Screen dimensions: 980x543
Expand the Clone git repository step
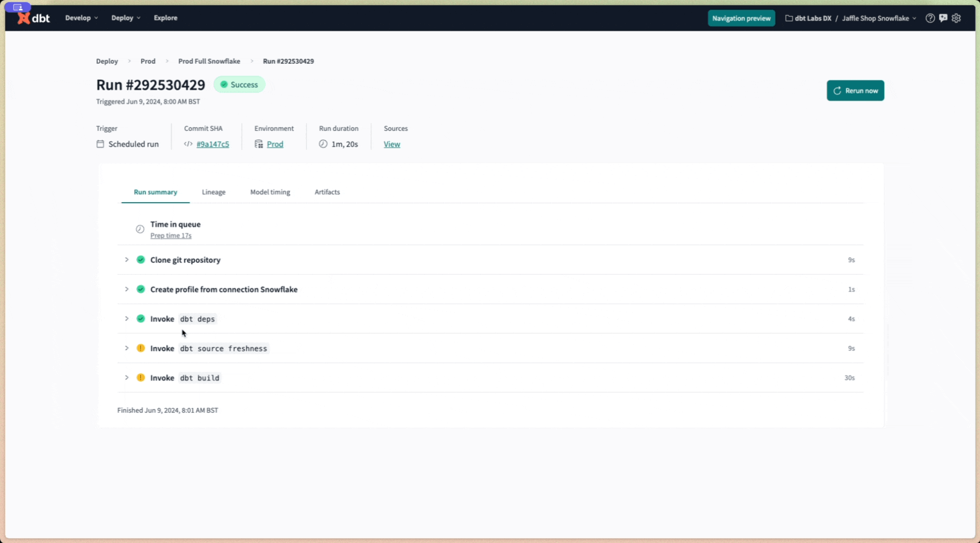pyautogui.click(x=127, y=260)
